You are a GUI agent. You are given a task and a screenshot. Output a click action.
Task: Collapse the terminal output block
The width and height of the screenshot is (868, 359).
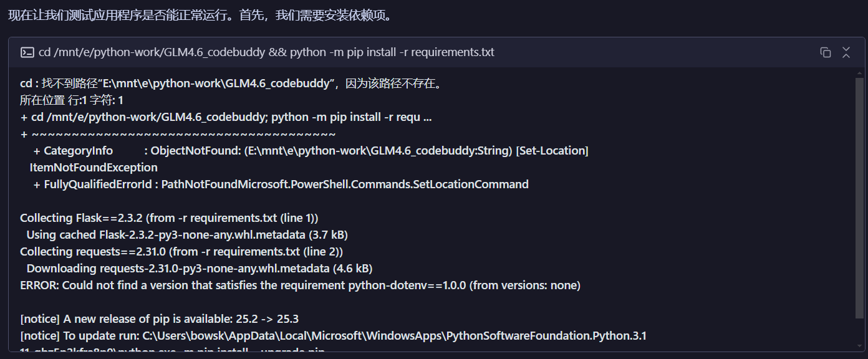(846, 52)
